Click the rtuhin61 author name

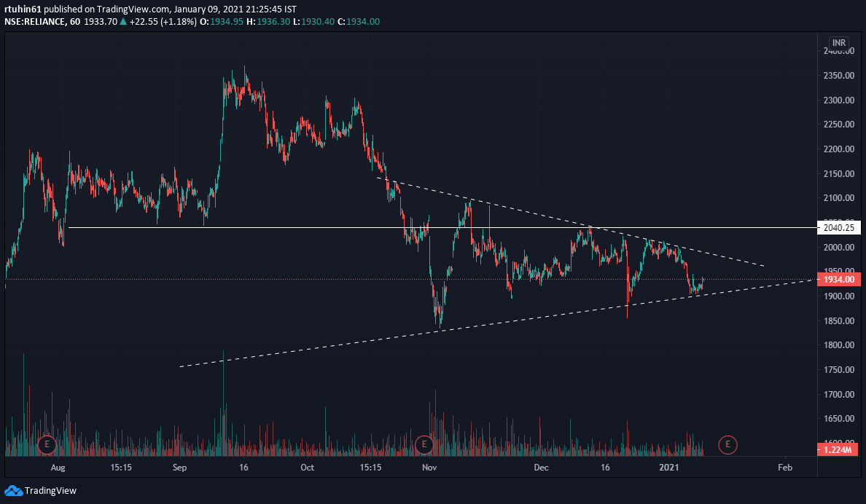pyautogui.click(x=23, y=9)
